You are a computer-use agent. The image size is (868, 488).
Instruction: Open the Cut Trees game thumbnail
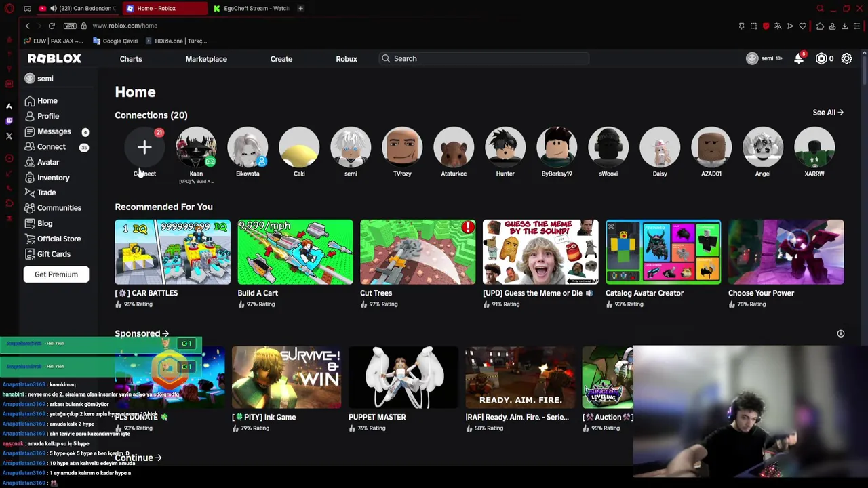[x=418, y=251]
